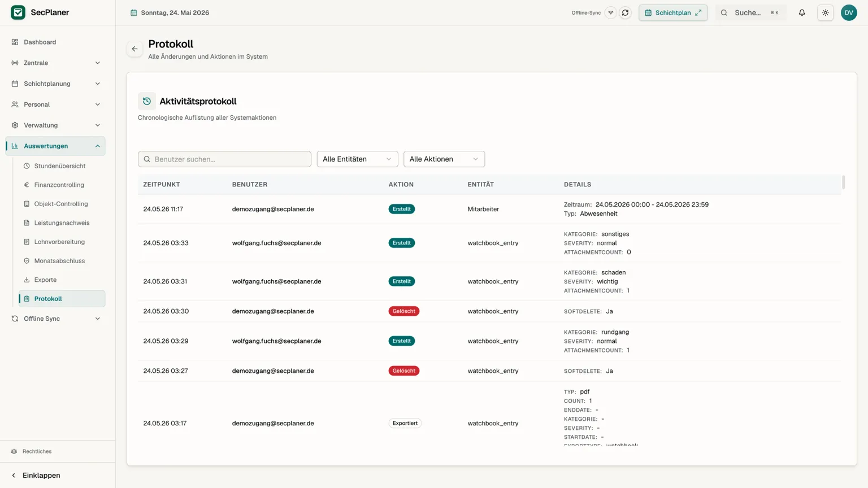
Task: Click the Offline-Sync wifi status icon
Action: 610,12
